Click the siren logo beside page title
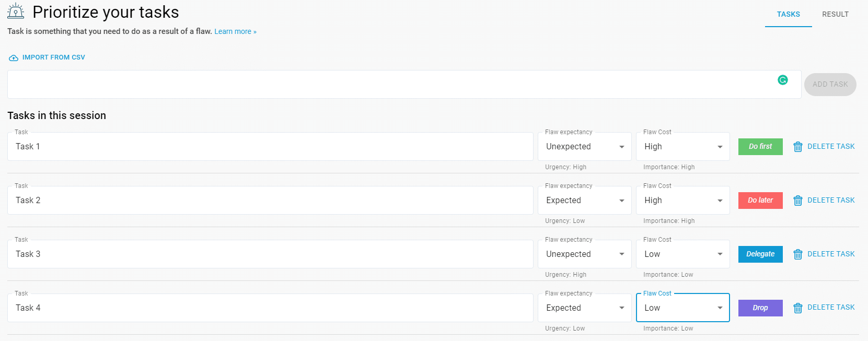 tap(16, 11)
